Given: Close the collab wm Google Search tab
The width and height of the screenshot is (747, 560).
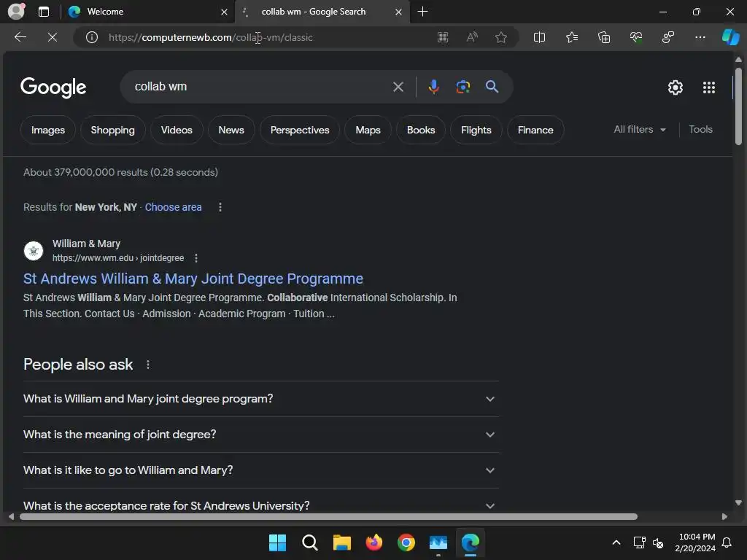Looking at the screenshot, I should pyautogui.click(x=398, y=12).
